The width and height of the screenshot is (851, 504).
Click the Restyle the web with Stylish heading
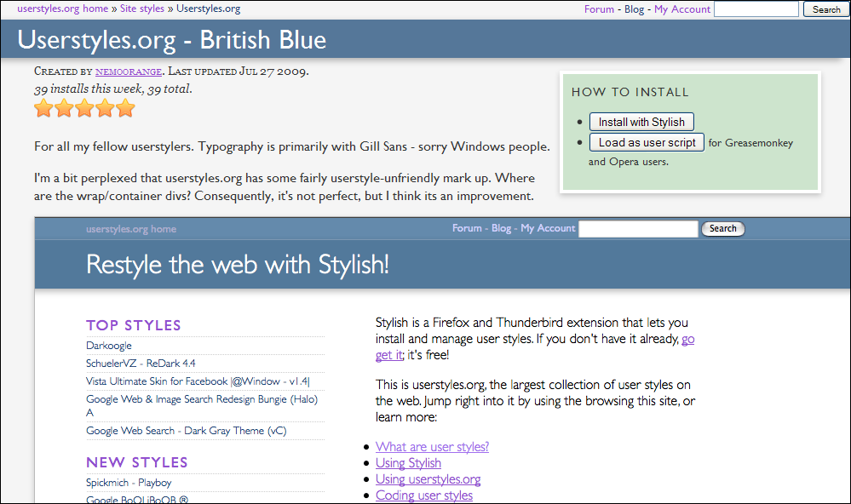[x=238, y=265]
